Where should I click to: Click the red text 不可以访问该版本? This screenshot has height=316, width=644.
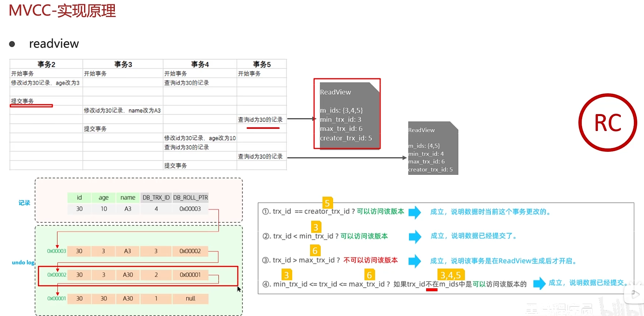point(370,260)
